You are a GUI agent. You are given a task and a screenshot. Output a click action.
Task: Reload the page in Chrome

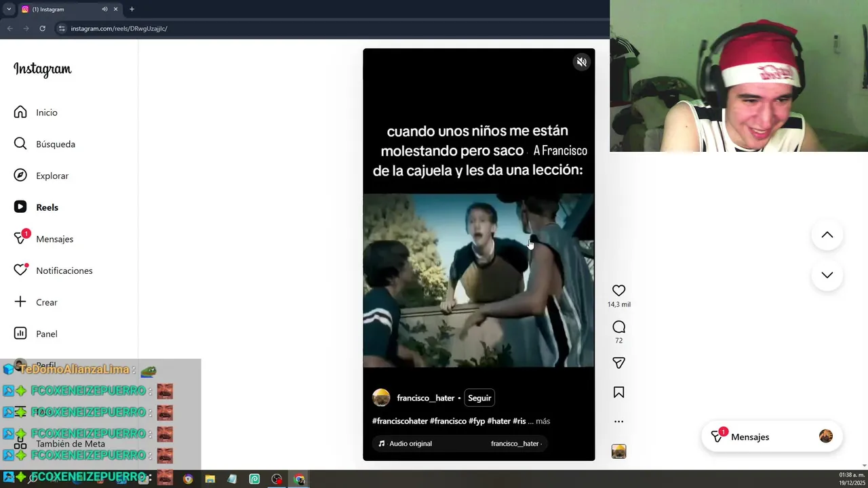(42, 28)
